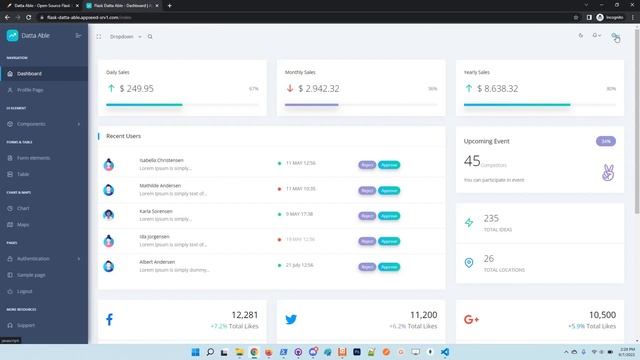This screenshot has height=360, width=640.
Task: Click the browser back arrow
Action: (7, 18)
